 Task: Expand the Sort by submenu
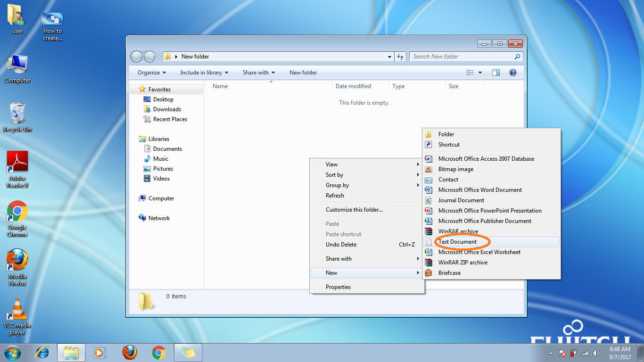(x=367, y=175)
